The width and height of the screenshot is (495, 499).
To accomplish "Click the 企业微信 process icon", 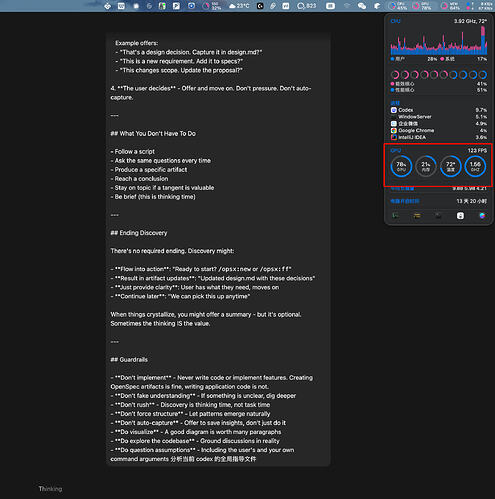I will point(394,124).
